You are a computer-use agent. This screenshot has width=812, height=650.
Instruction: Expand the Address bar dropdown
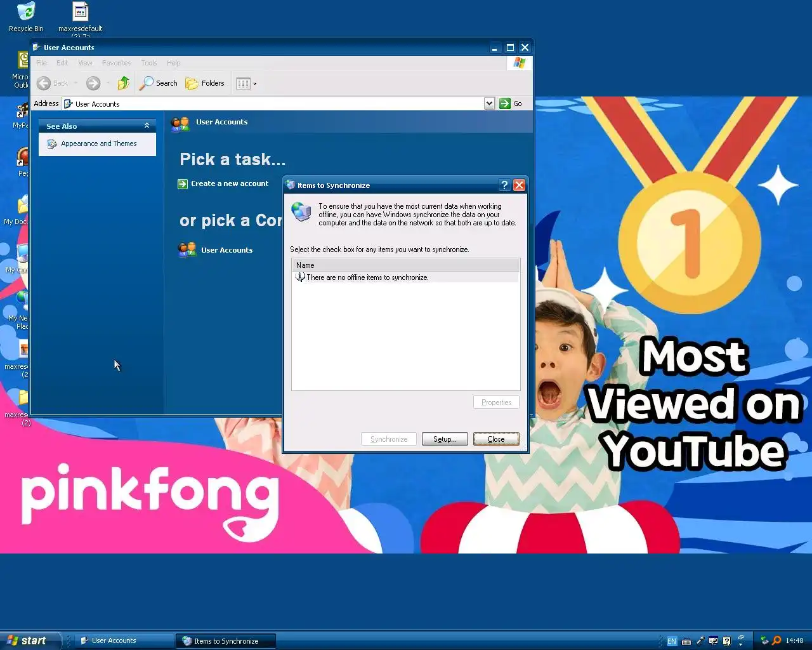[489, 103]
